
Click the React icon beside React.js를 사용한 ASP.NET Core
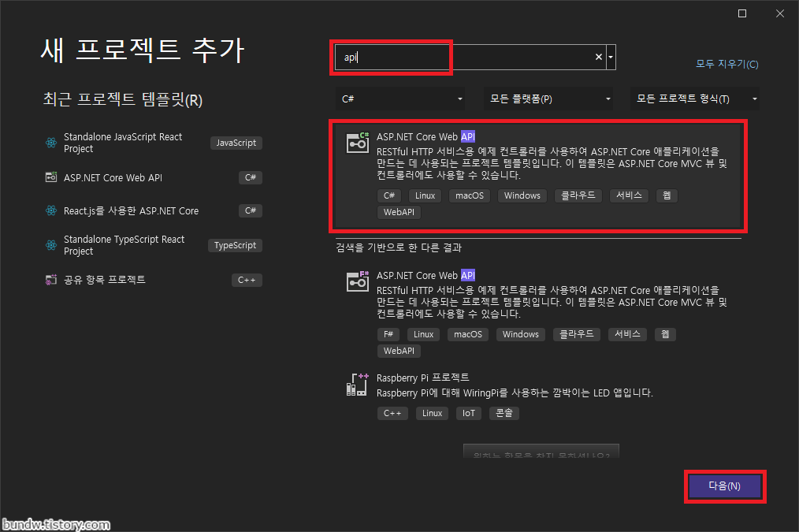[x=51, y=210]
